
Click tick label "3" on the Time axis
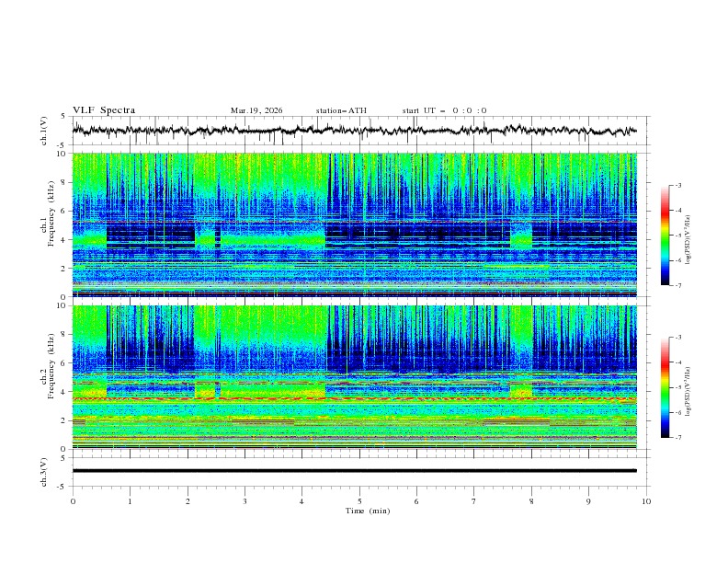[245, 501]
